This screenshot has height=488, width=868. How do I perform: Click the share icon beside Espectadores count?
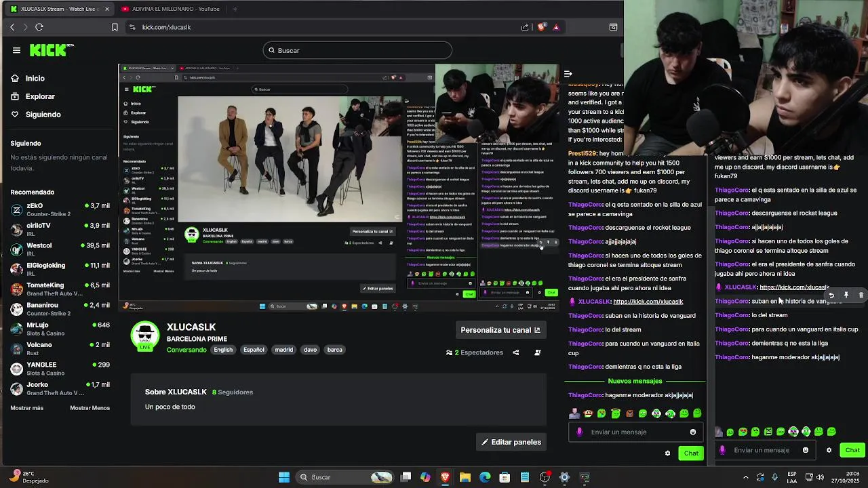pyautogui.click(x=516, y=352)
